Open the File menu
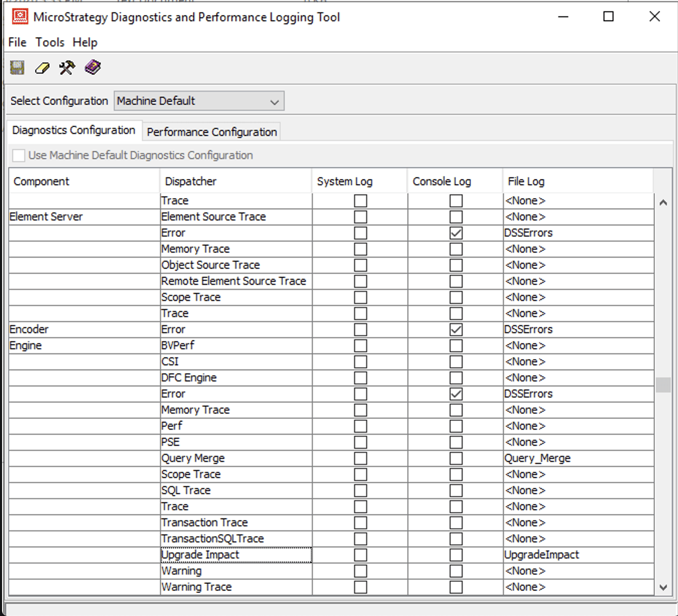Screen dimensions: 678x616 coord(17,42)
